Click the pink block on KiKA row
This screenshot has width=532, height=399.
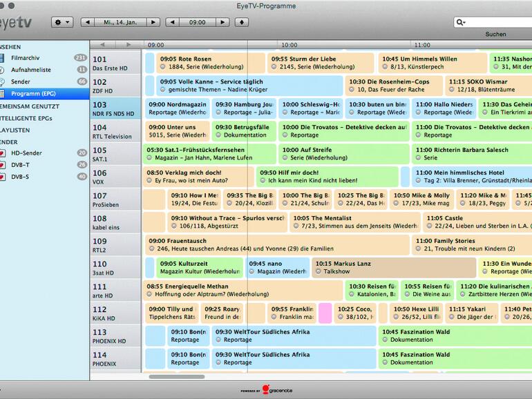(x=325, y=313)
